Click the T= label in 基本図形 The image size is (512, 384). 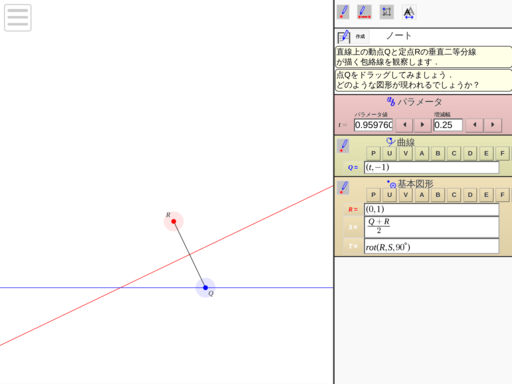point(353,247)
